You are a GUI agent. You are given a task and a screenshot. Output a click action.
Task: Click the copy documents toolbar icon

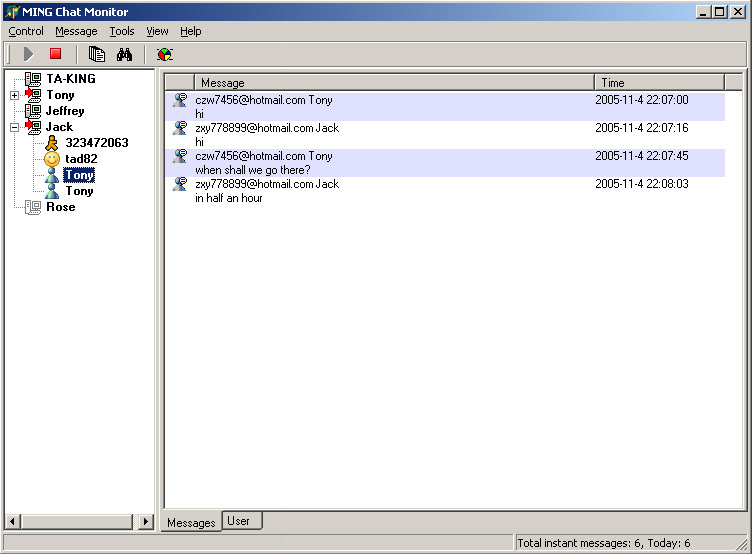[96, 54]
